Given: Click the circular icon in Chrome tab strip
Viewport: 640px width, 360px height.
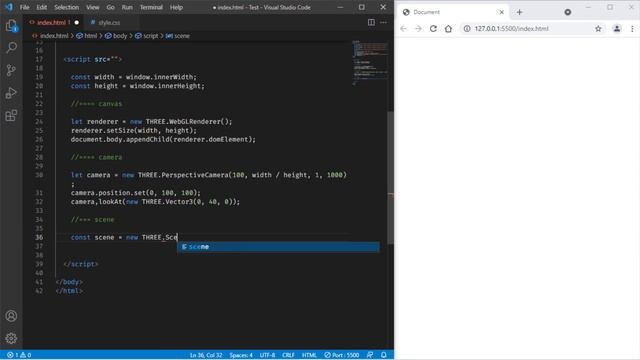Looking at the screenshot, I should [x=567, y=12].
